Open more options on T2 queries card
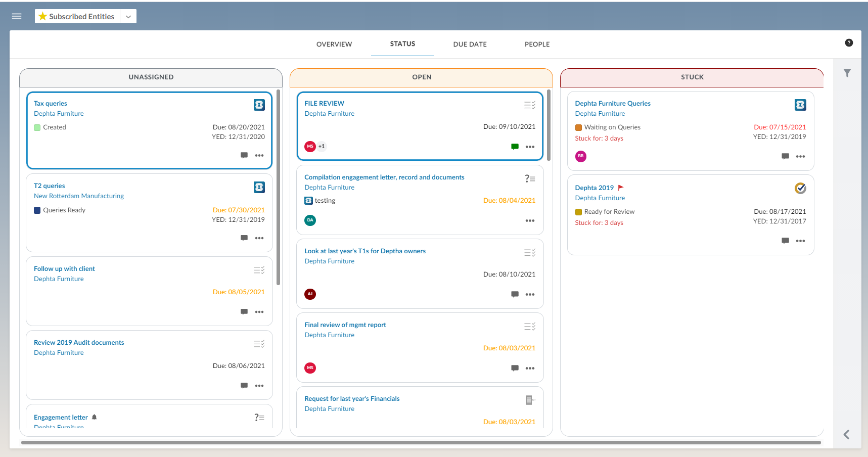The width and height of the screenshot is (868, 457). (x=259, y=238)
